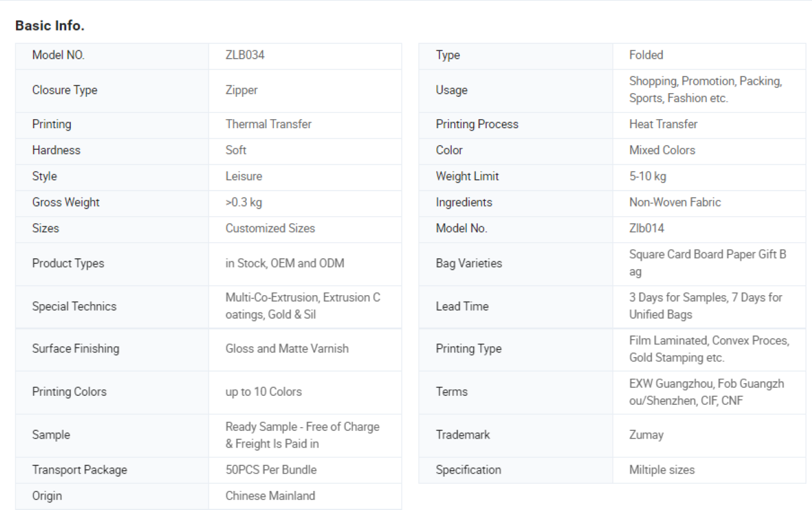Click the Folded type value

coord(646,55)
